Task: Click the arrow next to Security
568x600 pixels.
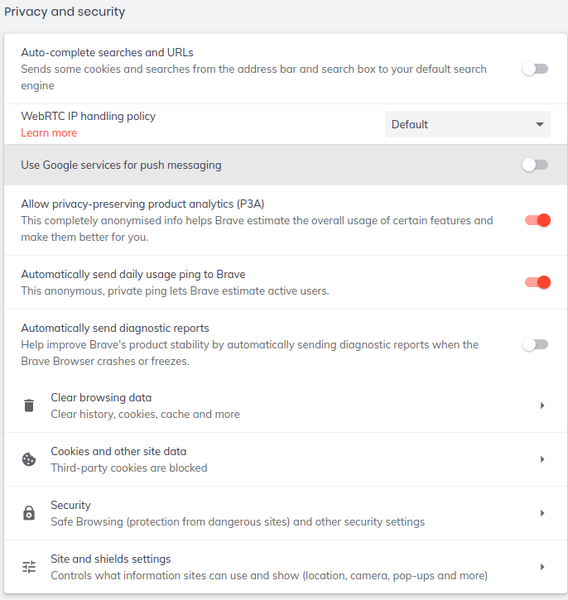Action: 542,513
